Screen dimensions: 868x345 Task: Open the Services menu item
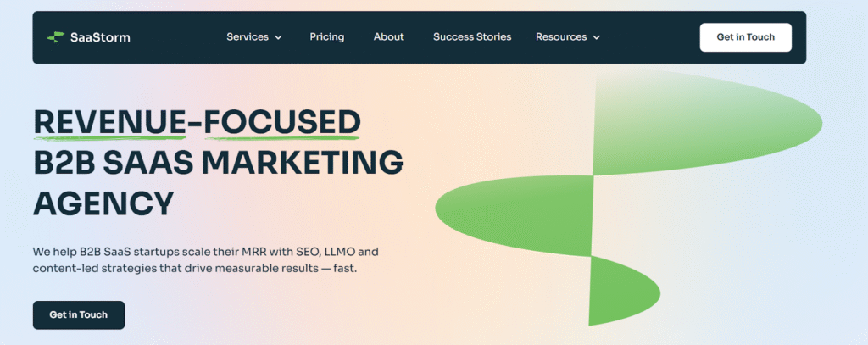click(x=248, y=37)
